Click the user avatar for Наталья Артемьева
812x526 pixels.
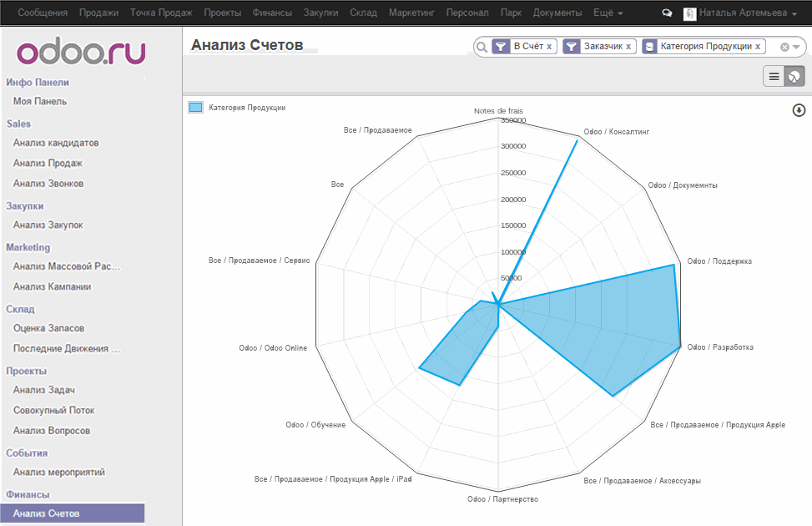[x=690, y=13]
